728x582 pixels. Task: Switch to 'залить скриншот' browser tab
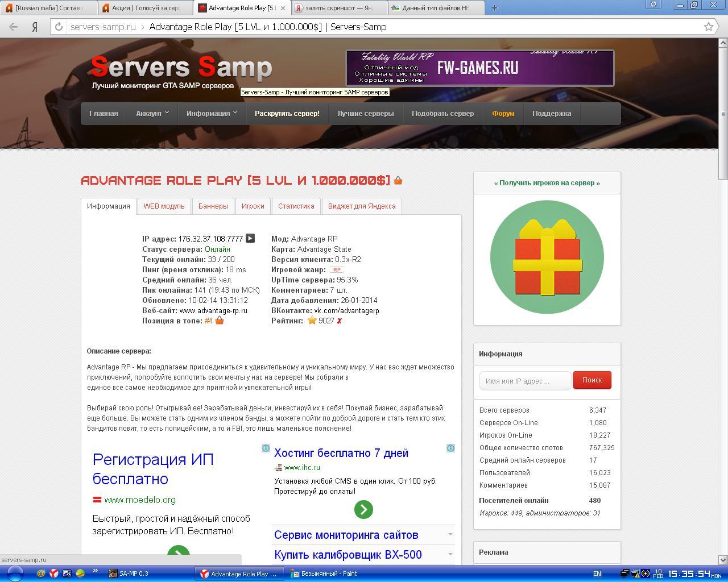click(338, 8)
